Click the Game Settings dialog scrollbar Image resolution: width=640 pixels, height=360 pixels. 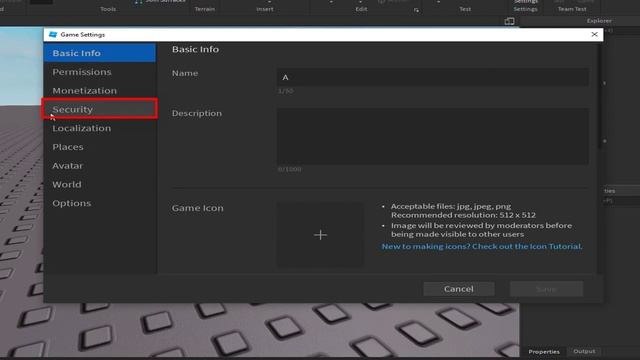599,96
